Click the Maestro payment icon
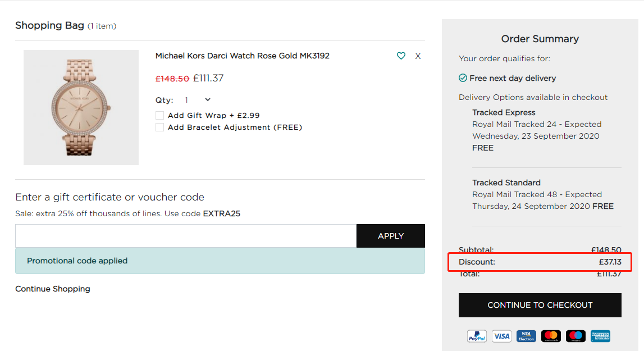This screenshot has height=351, width=644. [576, 336]
